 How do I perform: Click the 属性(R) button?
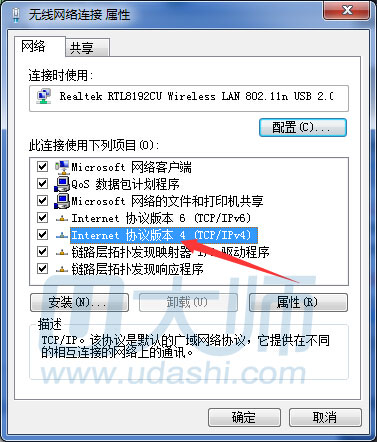[x=298, y=302]
